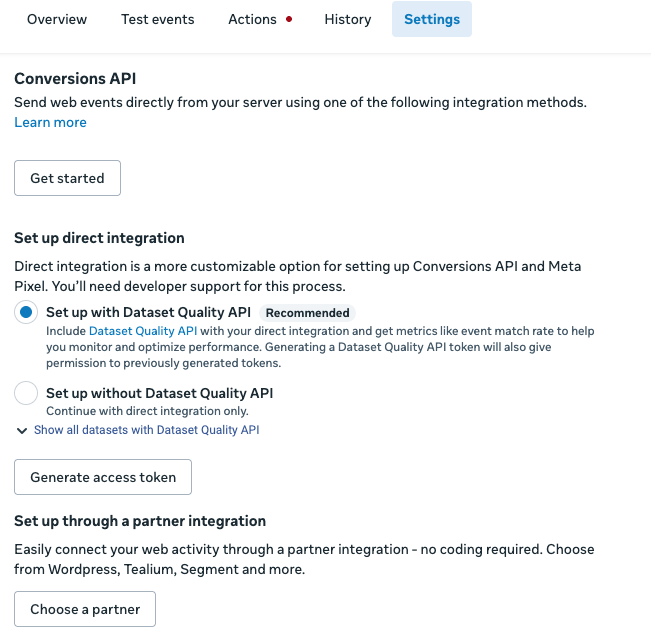Go to the History tab
This screenshot has width=651, height=643.
[x=348, y=20]
